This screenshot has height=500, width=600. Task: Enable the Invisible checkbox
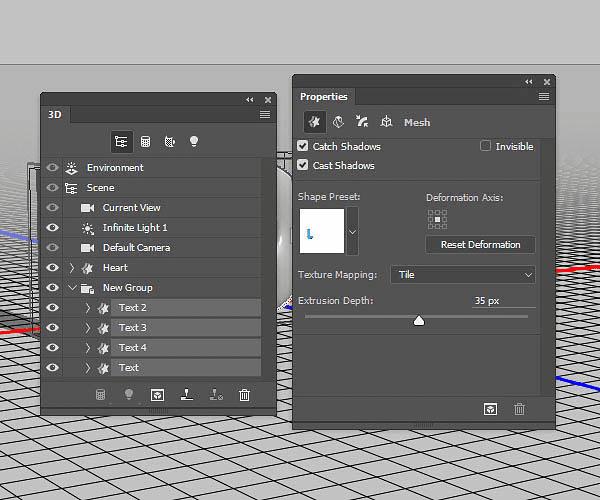pos(486,147)
